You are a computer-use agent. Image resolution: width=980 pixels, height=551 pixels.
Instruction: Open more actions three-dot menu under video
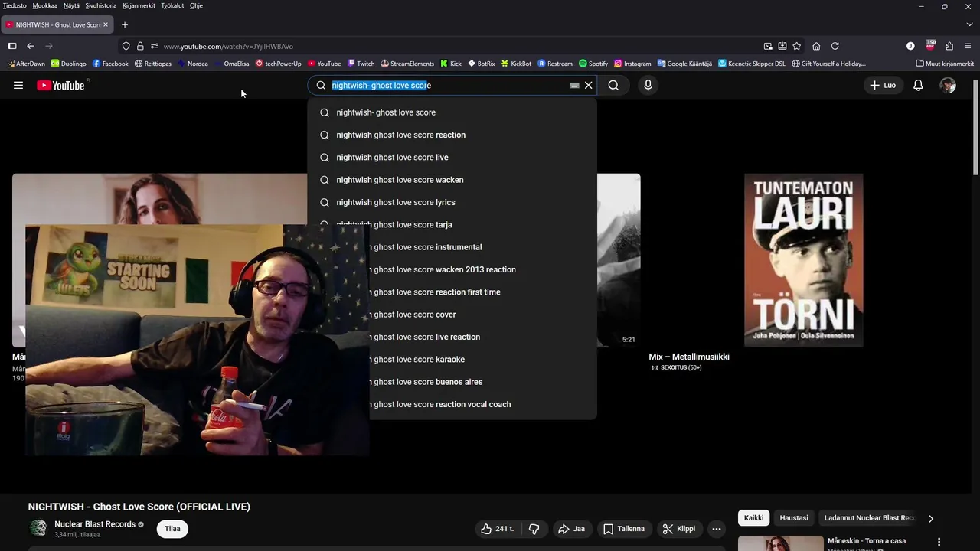(717, 529)
